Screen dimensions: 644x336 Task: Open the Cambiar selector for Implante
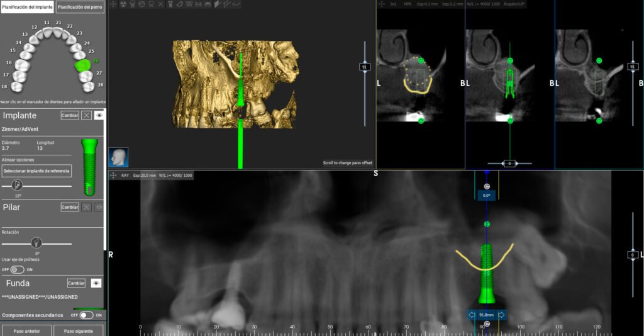click(x=70, y=115)
